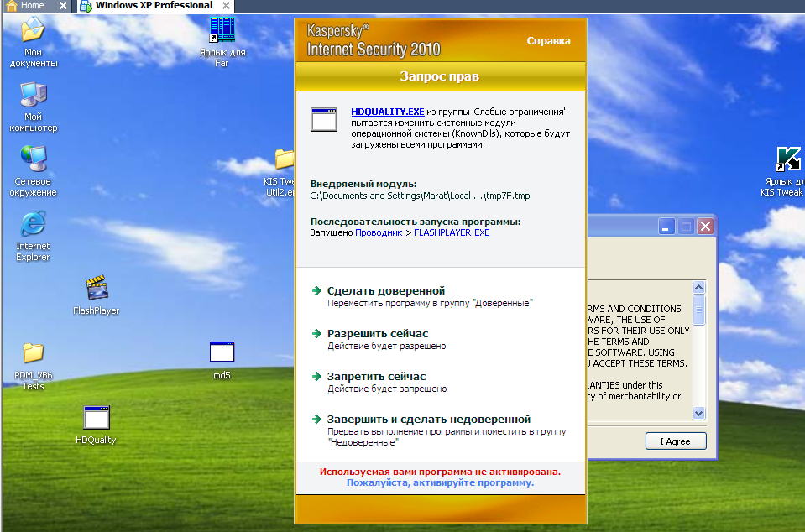Open the HDQUALITY.EXE link
Image resolution: width=805 pixels, height=532 pixels.
pos(388,112)
